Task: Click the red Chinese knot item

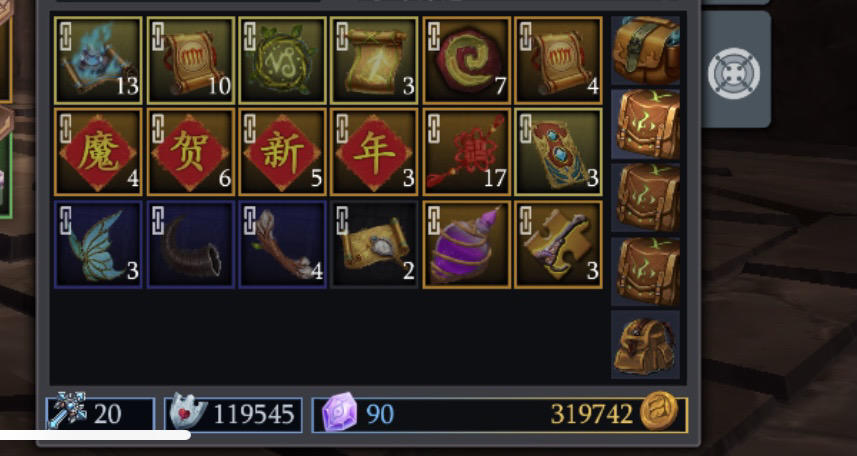Action: coord(467,152)
